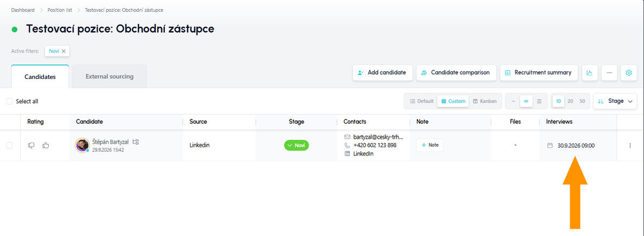Add a Note for Štěpán Bartyzal
This screenshot has width=644, height=236.
tap(430, 145)
